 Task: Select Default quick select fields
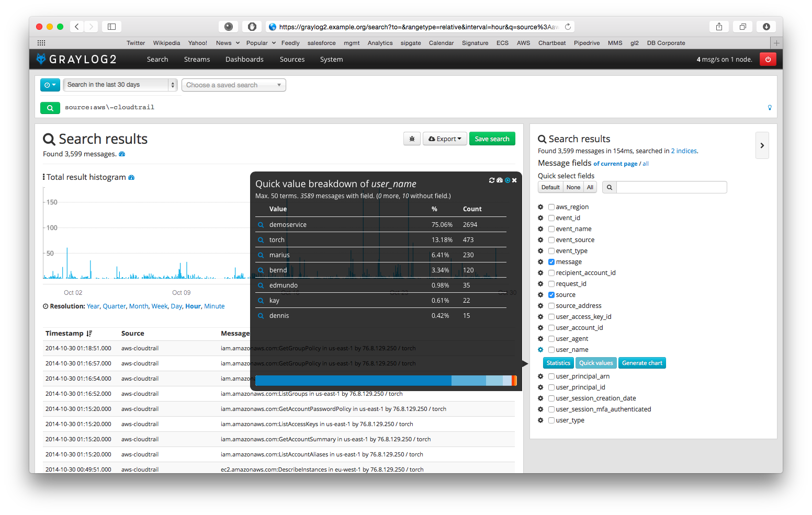click(x=550, y=187)
